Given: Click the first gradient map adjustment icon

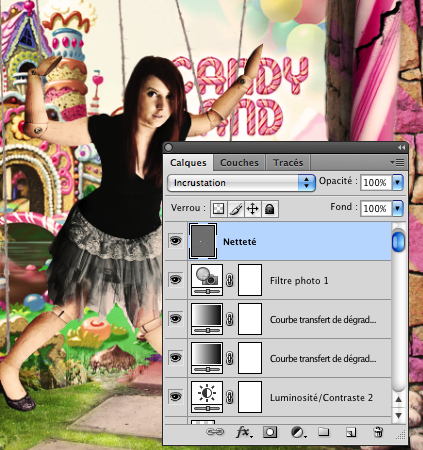Looking at the screenshot, I should click(x=207, y=319).
